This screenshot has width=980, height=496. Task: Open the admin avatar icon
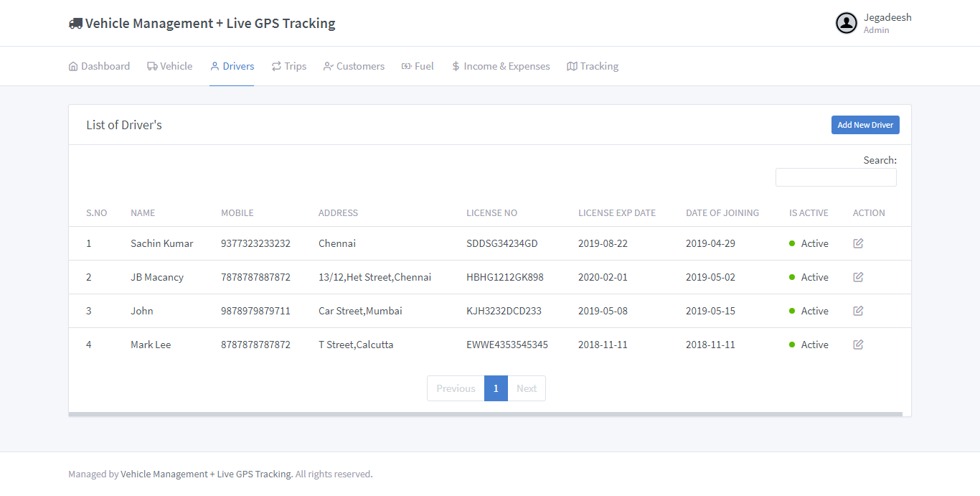pyautogui.click(x=846, y=23)
